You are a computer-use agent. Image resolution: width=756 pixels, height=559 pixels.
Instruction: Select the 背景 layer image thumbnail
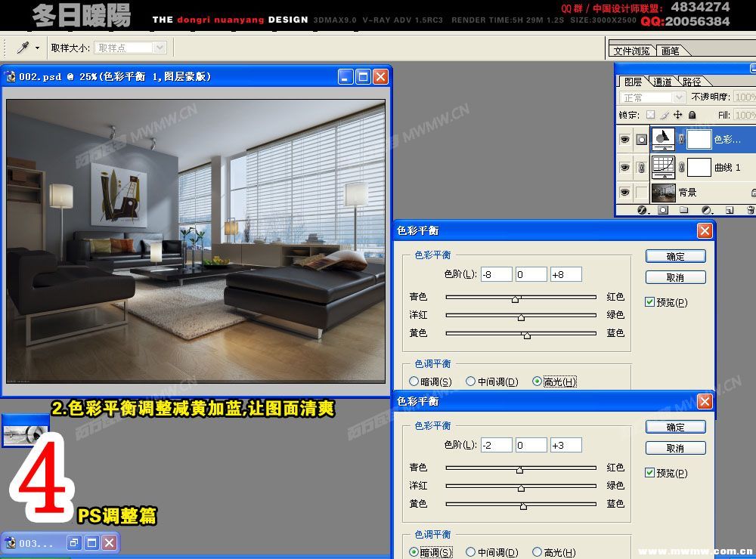pyautogui.click(x=664, y=193)
